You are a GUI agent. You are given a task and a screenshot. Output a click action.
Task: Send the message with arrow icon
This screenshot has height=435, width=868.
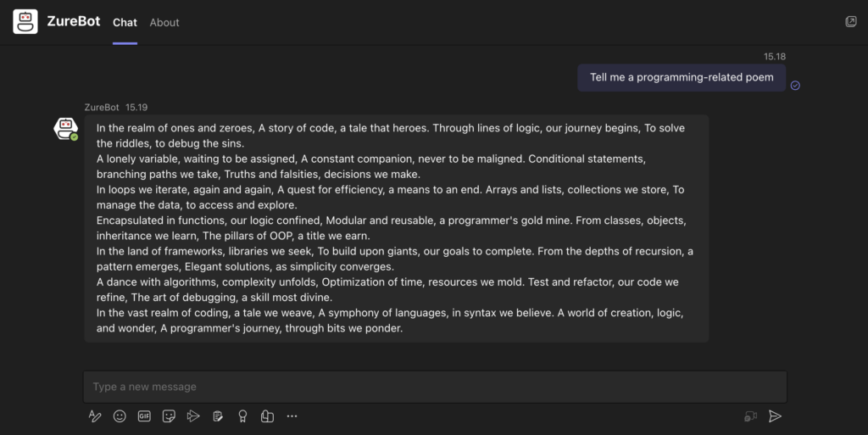[775, 416]
